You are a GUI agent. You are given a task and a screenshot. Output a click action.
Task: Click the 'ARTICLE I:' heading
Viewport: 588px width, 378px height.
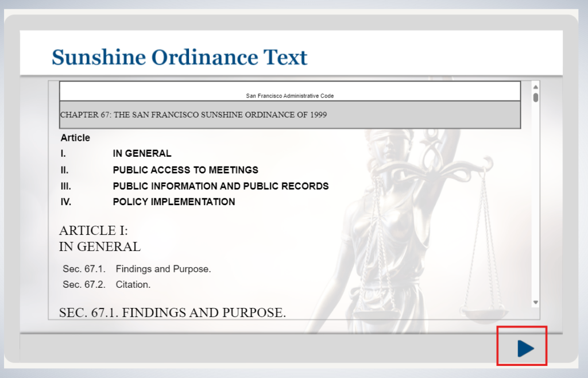94,230
